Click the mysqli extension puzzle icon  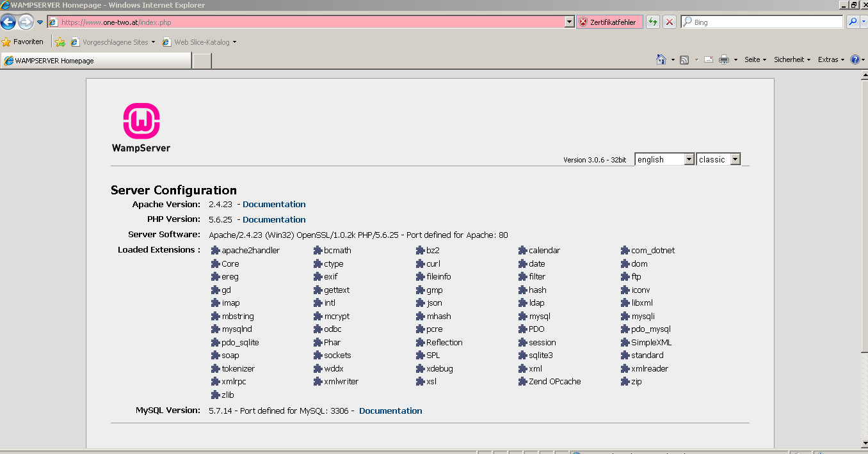click(625, 316)
